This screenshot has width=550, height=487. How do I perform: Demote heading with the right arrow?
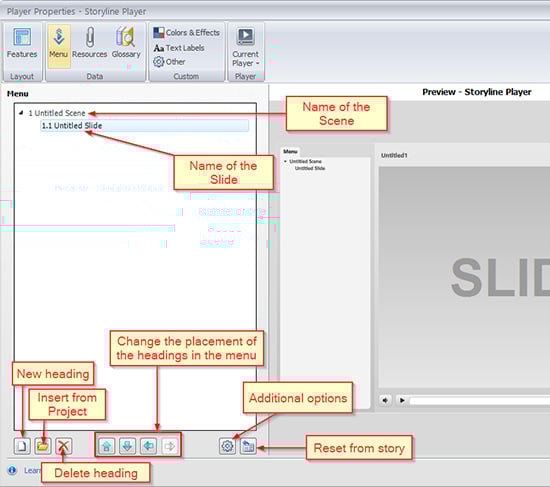pos(169,446)
